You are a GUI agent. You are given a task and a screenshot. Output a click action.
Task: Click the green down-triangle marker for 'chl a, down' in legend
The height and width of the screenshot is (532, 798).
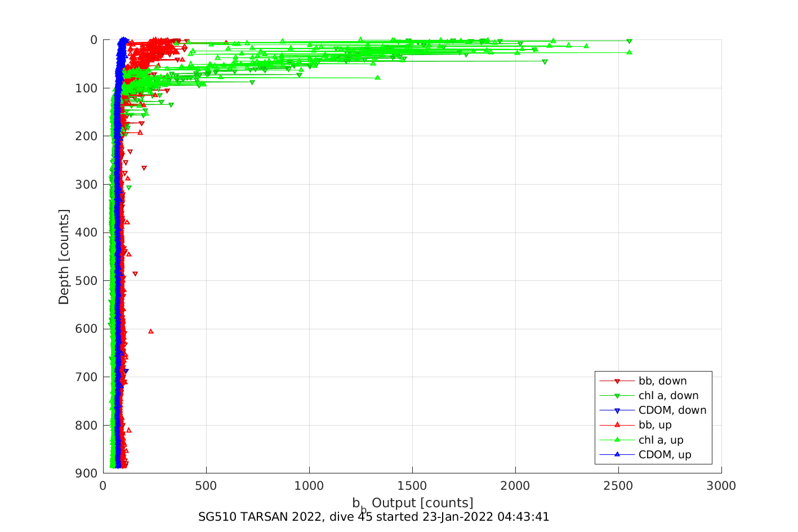point(617,396)
